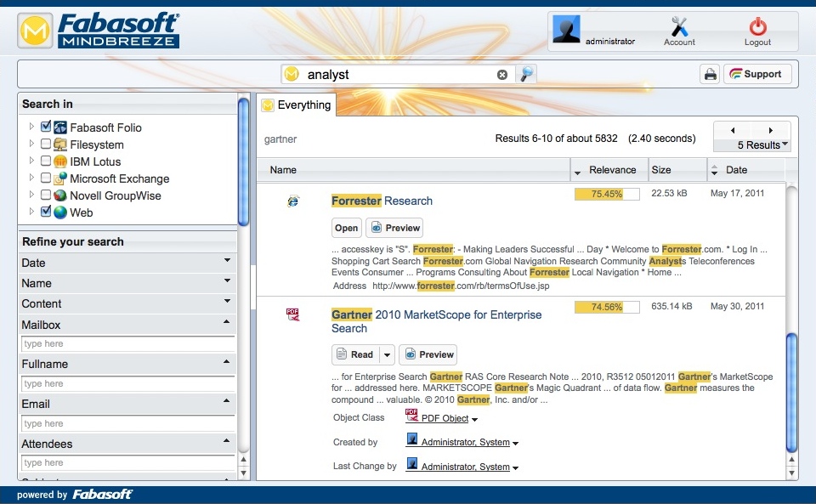This screenshot has height=504, width=816.
Task: Expand the Web tree node
Action: (x=31, y=211)
